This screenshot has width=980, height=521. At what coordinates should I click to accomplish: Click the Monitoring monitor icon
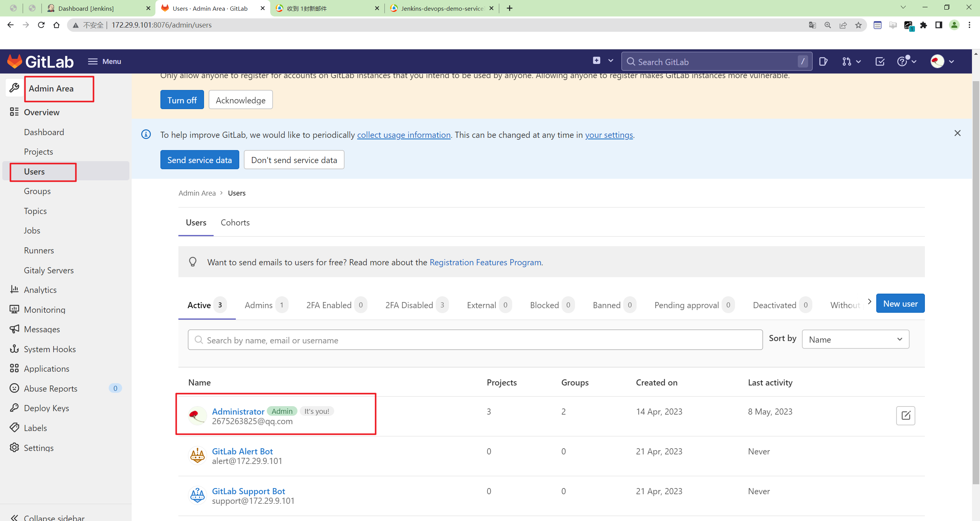[15, 309]
